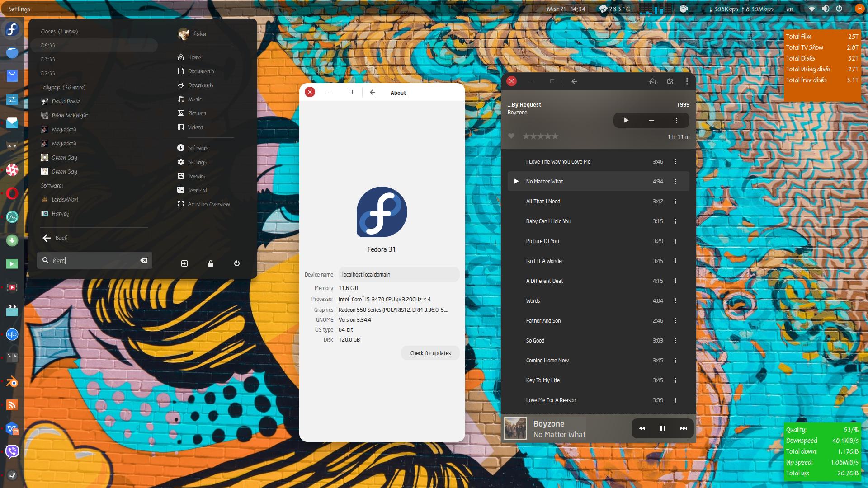The width and height of the screenshot is (868, 488).
Task: Launch Terminal from the menu
Action: [192, 190]
